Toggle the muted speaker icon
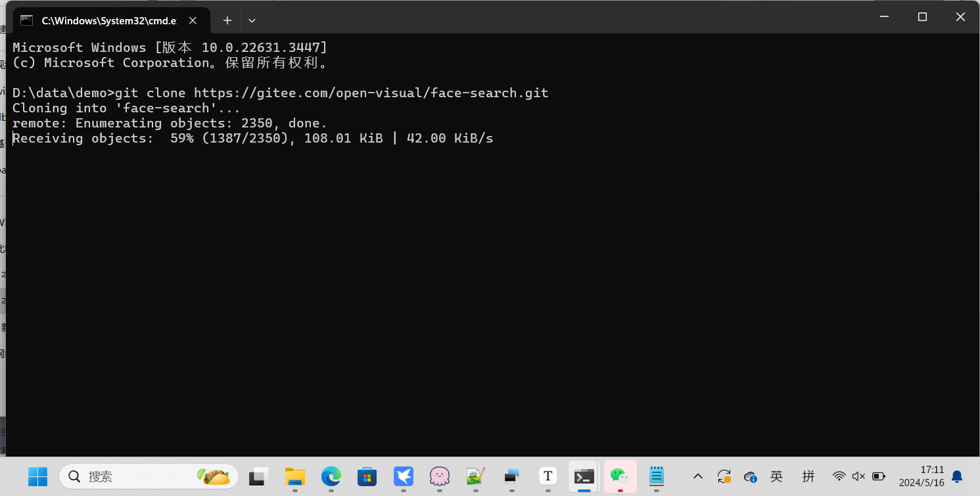 [858, 476]
